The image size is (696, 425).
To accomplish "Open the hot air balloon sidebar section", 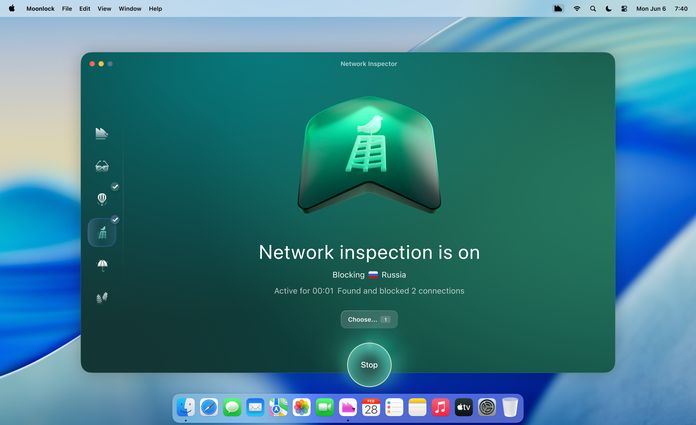I will pos(102,199).
